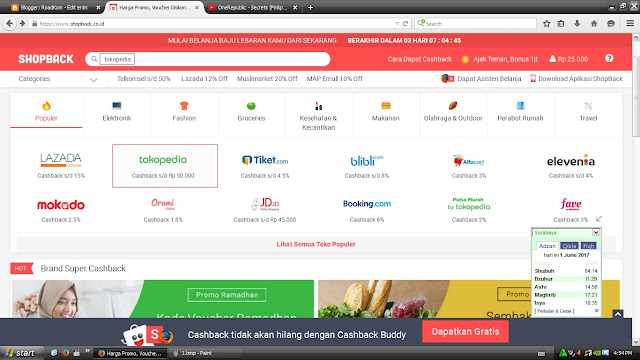Go back with the browser back arrow
This screenshot has height=360, width=640.
point(9,24)
